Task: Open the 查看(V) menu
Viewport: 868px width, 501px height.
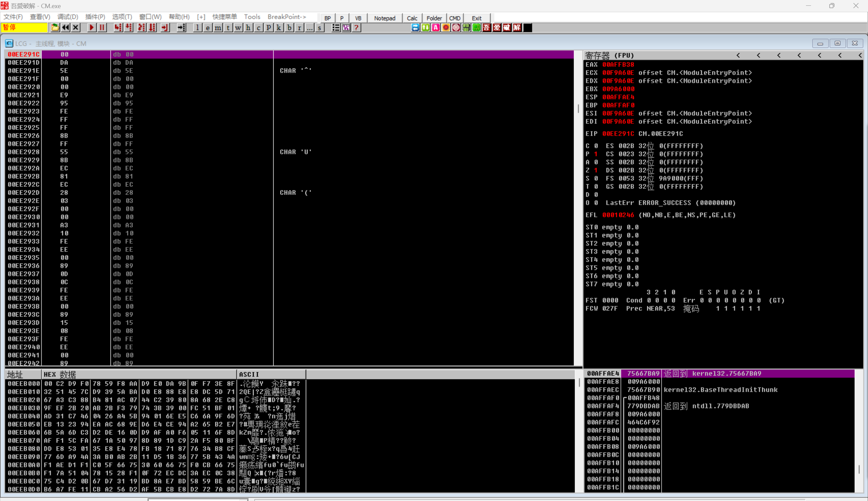Action: pos(40,17)
